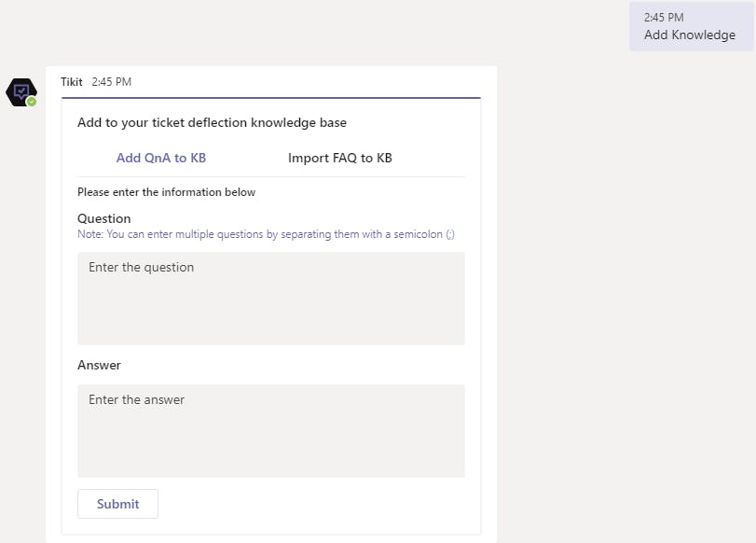Click the Tikit sender name
This screenshot has height=543, width=756.
point(72,82)
